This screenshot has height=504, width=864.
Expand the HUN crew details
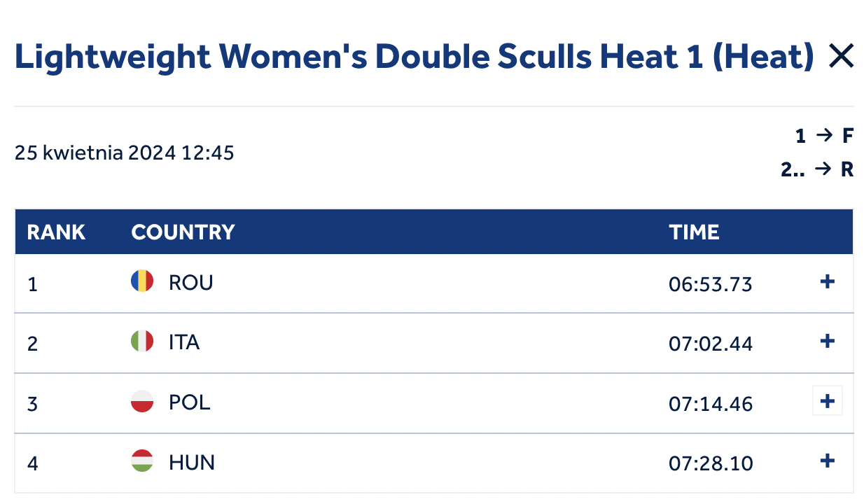pyautogui.click(x=827, y=461)
